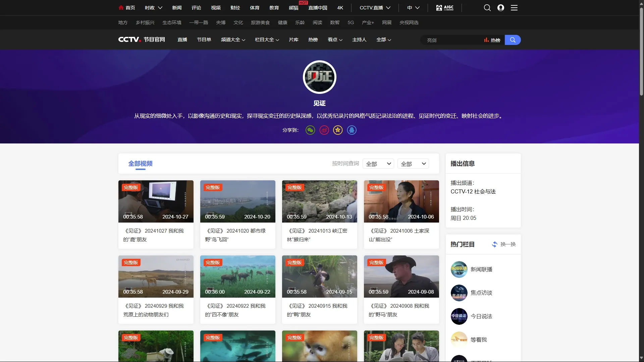Click the 乡村振兴 sub-nav link
The image size is (644, 362).
point(145,22)
